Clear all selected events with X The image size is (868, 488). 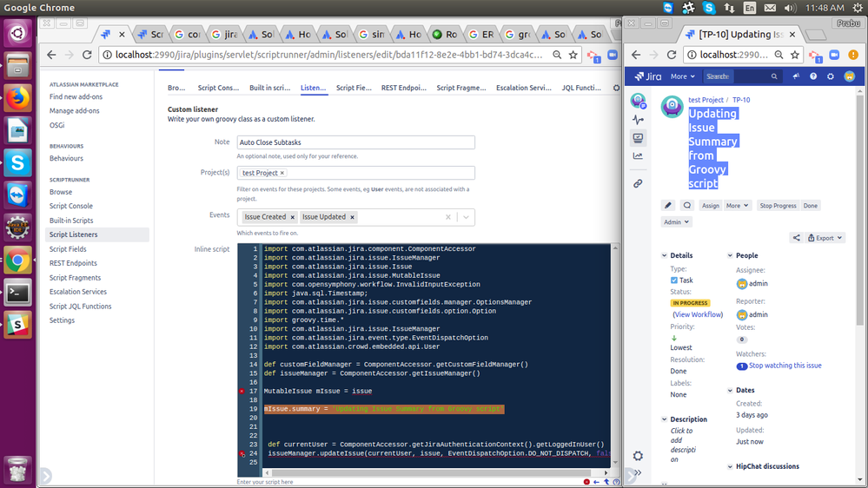point(448,217)
